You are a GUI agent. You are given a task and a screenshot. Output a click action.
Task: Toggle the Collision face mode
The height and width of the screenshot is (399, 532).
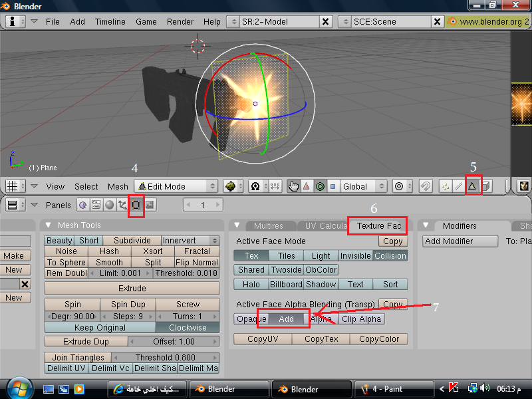(x=390, y=256)
